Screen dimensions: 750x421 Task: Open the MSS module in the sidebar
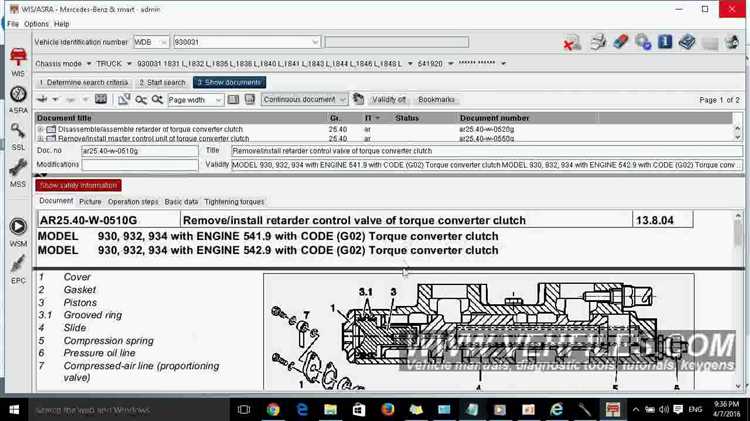click(18, 173)
